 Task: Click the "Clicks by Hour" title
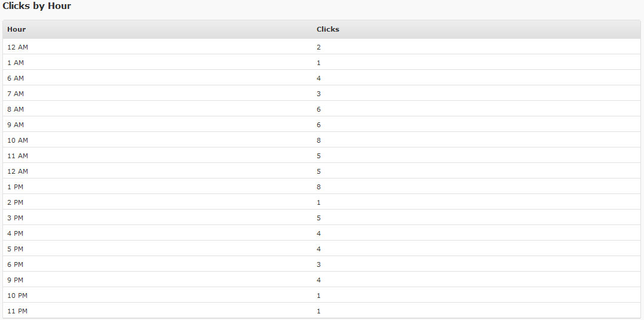tap(37, 6)
